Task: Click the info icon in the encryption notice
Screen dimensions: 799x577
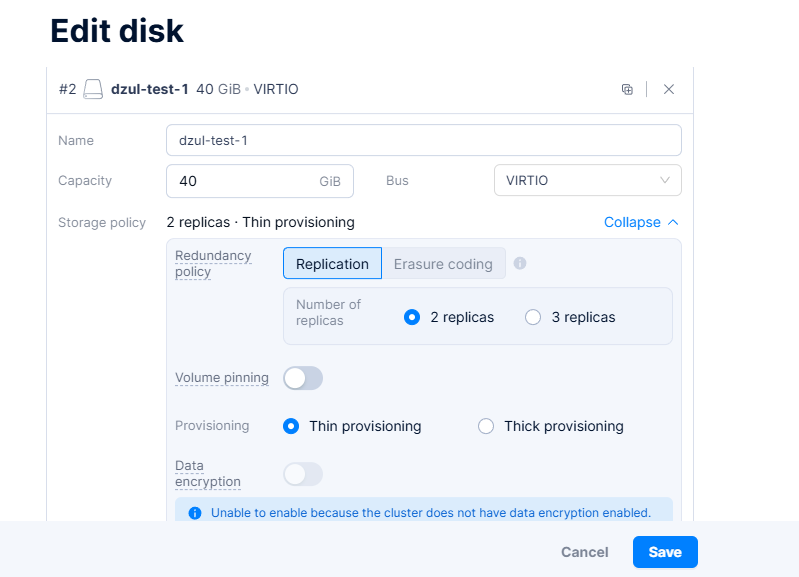Action: pyautogui.click(x=195, y=513)
